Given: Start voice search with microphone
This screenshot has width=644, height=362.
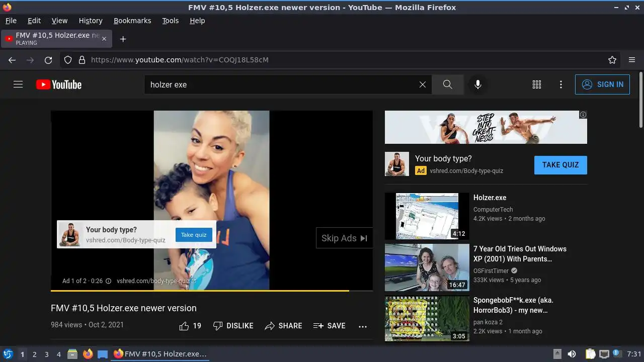Looking at the screenshot, I should tap(478, 84).
